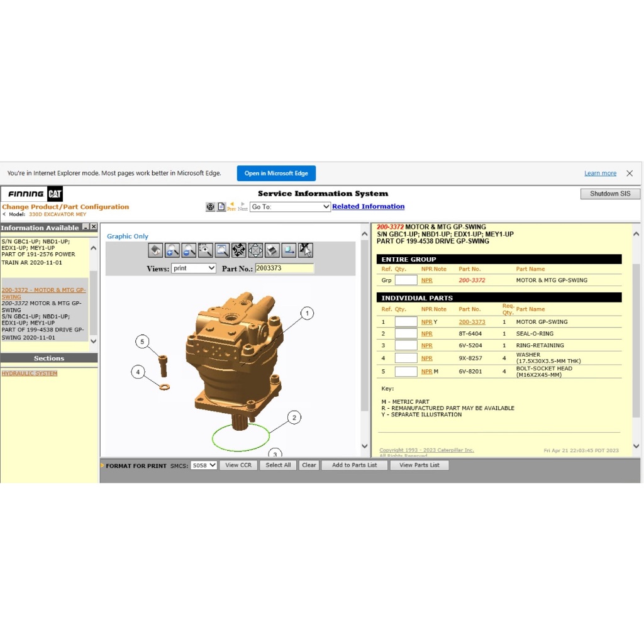This screenshot has height=644, width=644.
Task: Click callout number 1 in the graphic
Action: click(307, 313)
